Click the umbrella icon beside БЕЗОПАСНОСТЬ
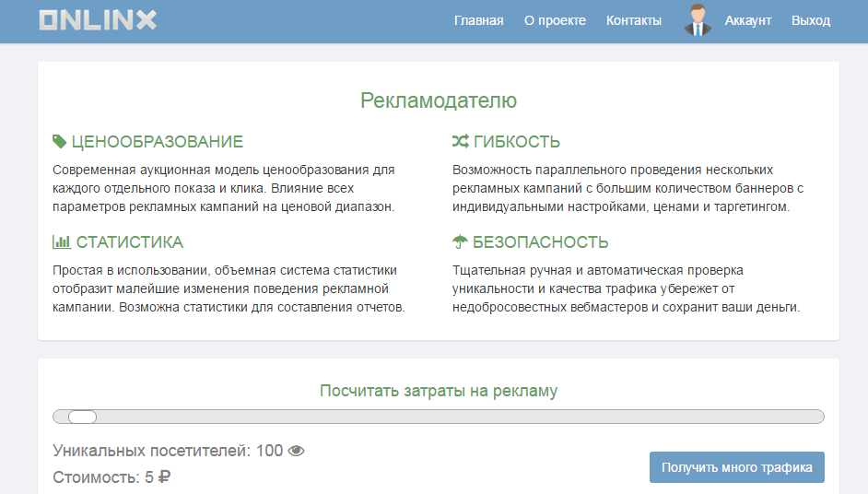Image resolution: width=868 pixels, height=494 pixels. pyautogui.click(x=460, y=242)
